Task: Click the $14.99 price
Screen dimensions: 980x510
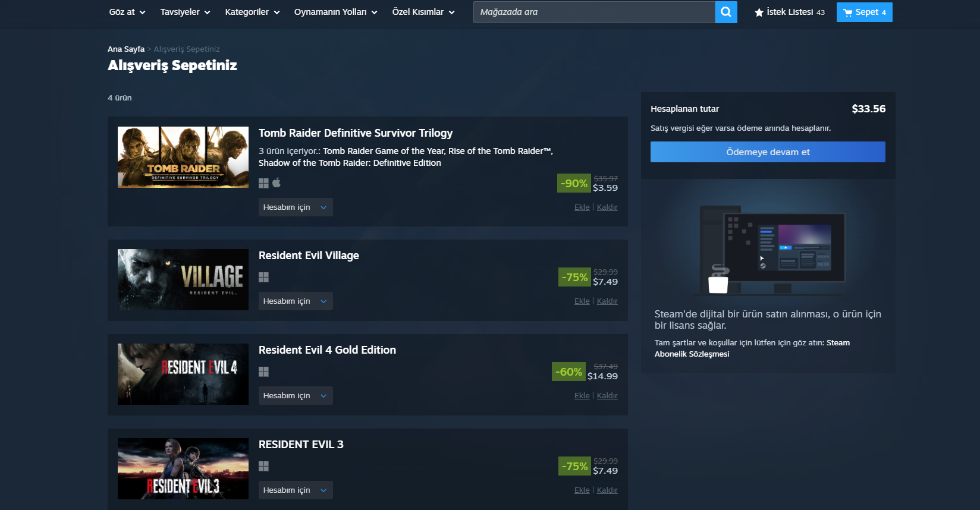Action: tap(602, 376)
